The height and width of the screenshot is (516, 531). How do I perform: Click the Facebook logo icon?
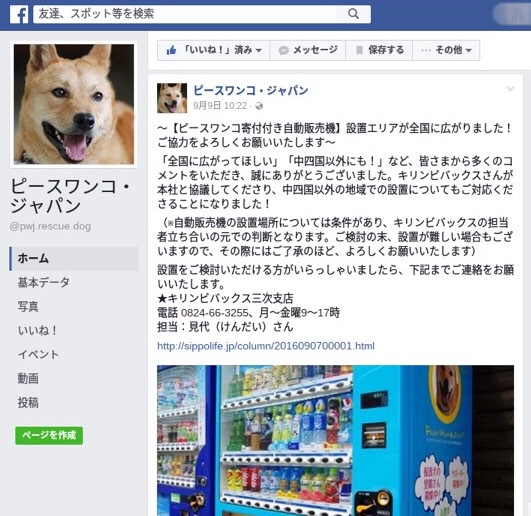[19, 14]
